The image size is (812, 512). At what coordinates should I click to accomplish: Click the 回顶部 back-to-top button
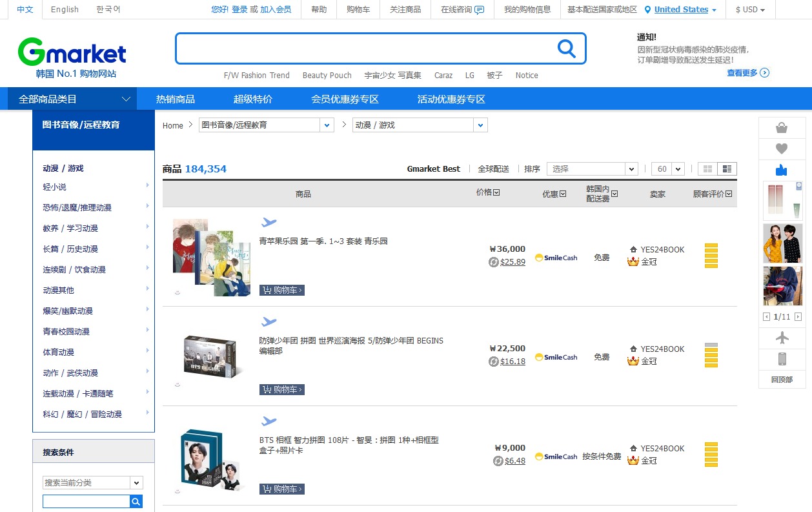coord(782,380)
